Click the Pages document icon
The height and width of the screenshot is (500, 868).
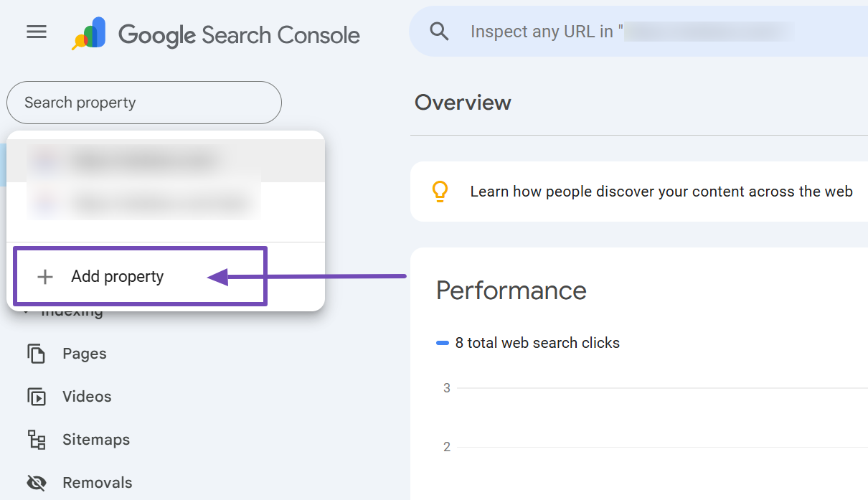coord(37,354)
